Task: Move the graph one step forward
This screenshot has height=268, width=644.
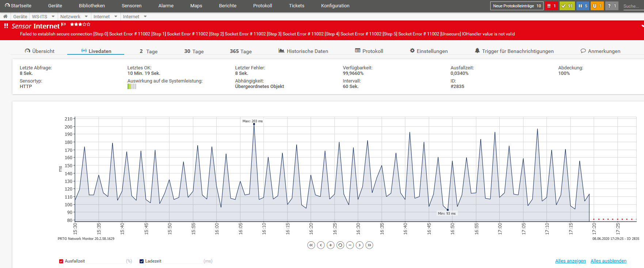Action: click(360, 245)
